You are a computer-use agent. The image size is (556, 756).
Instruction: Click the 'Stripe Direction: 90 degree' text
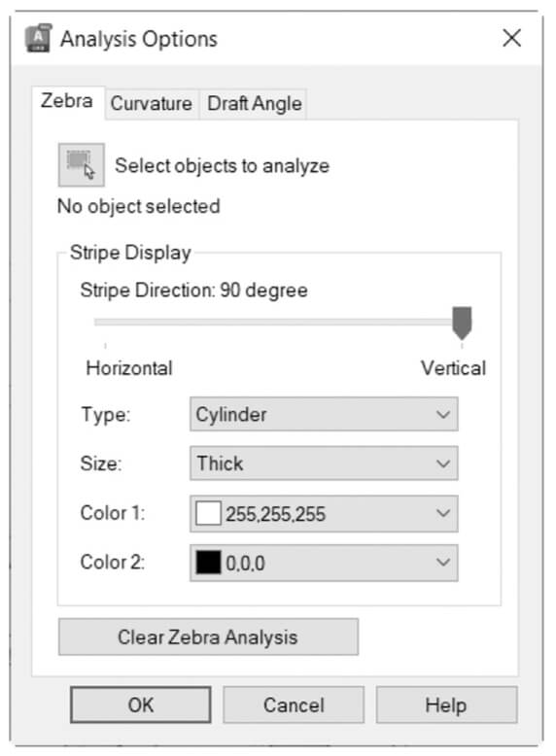[193, 291]
